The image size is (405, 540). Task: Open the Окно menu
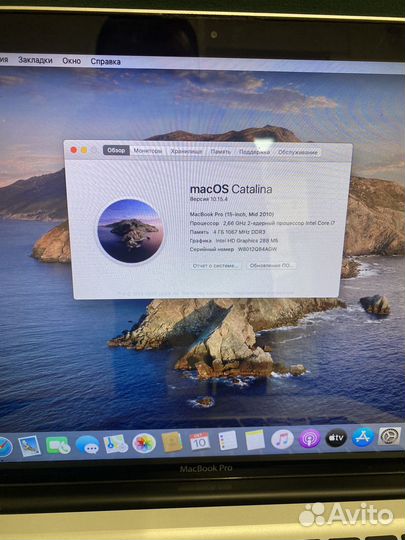(72, 61)
